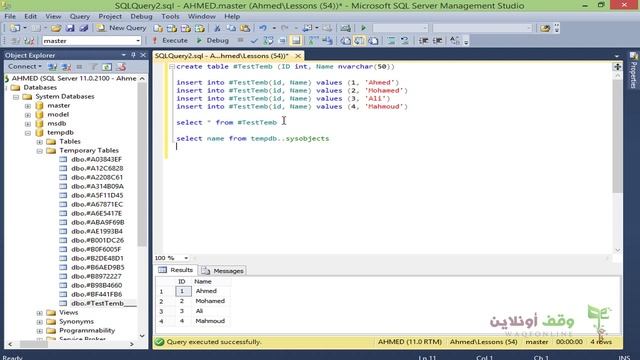The image size is (640, 360).
Task: Close the SQLQuery2.sql tab
Action: (298, 56)
